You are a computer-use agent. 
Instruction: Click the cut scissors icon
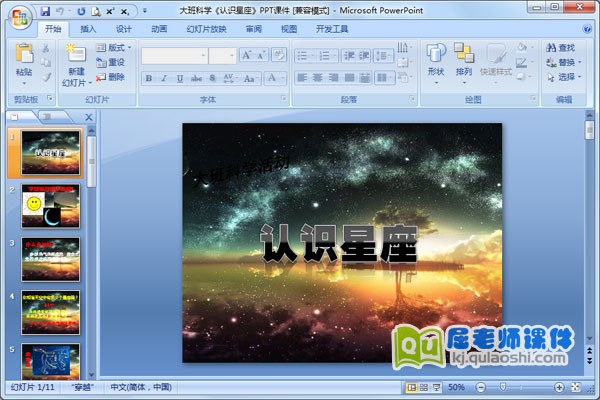46,48
